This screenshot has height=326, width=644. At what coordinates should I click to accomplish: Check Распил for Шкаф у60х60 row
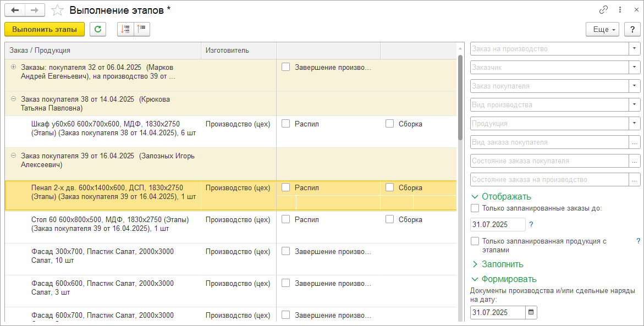pyautogui.click(x=286, y=124)
